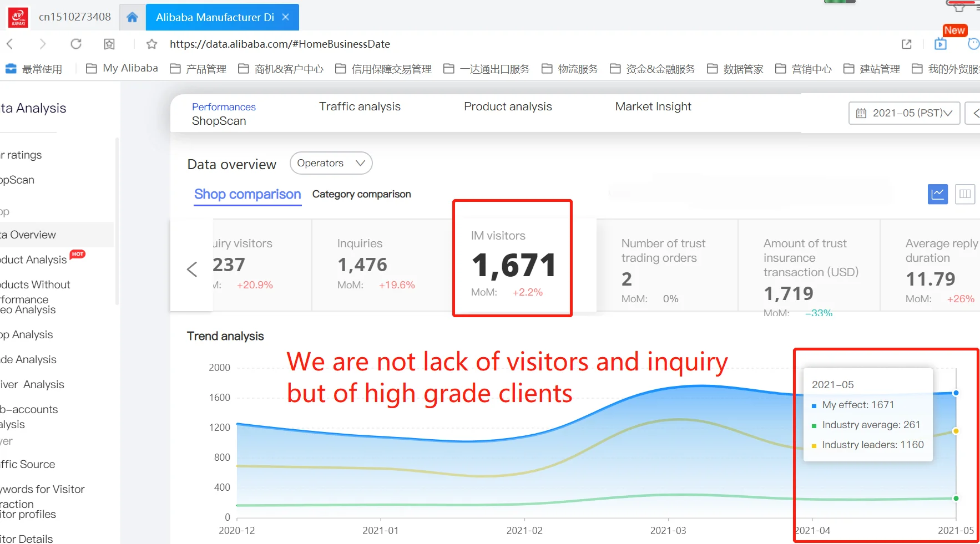The width and height of the screenshot is (980, 544).
Task: Switch to Traffic analysis tab
Action: pos(360,106)
